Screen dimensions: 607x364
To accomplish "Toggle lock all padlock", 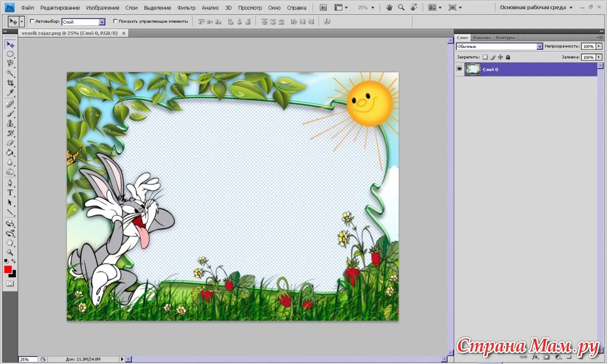I will pyautogui.click(x=508, y=57).
